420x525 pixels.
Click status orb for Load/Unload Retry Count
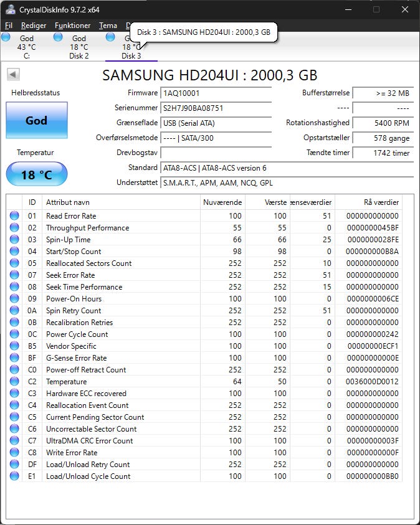click(x=14, y=464)
